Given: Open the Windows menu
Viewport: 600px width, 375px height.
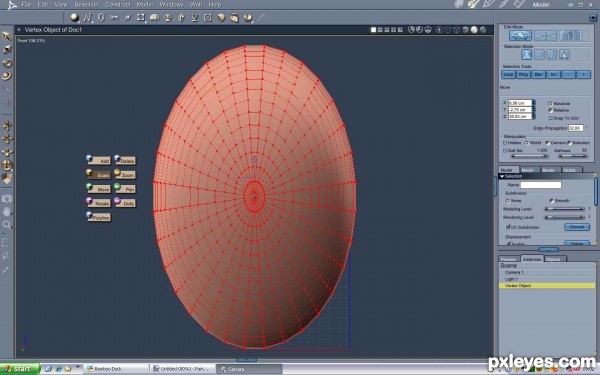Looking at the screenshot, I should [171, 5].
